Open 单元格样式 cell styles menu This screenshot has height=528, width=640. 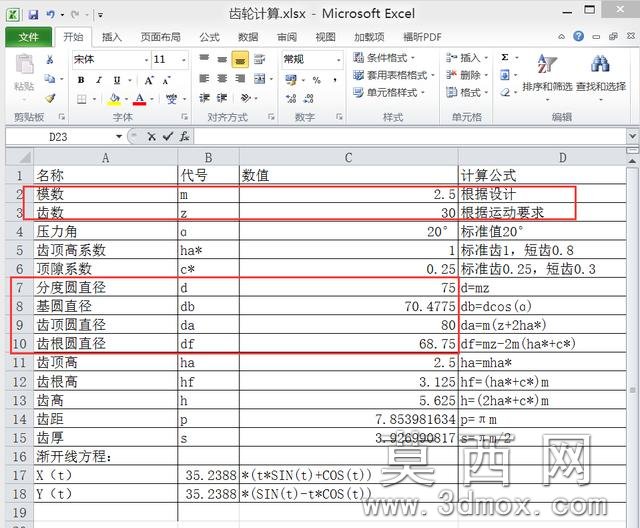point(389,93)
